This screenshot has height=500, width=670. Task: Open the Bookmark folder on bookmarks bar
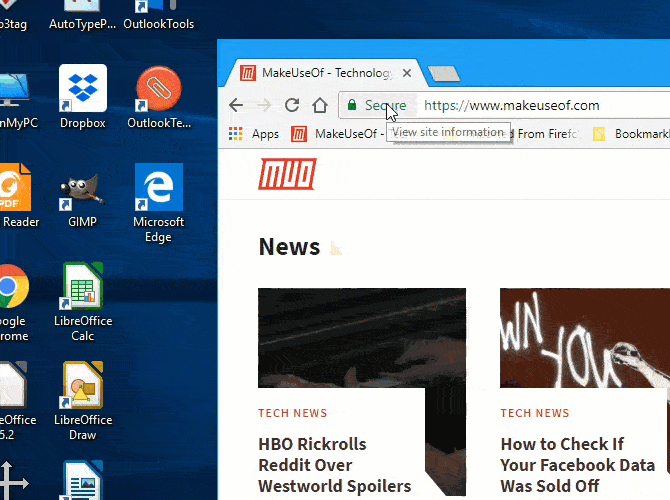coord(631,134)
